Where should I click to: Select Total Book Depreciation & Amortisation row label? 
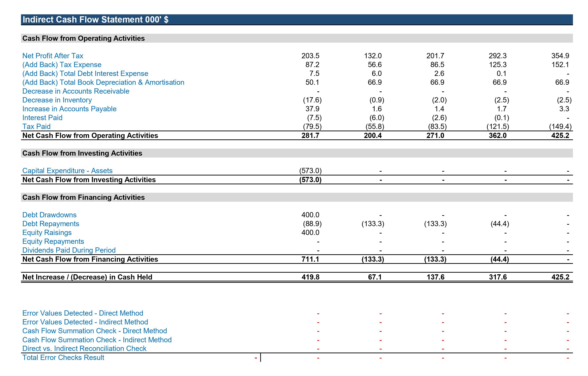coord(103,82)
